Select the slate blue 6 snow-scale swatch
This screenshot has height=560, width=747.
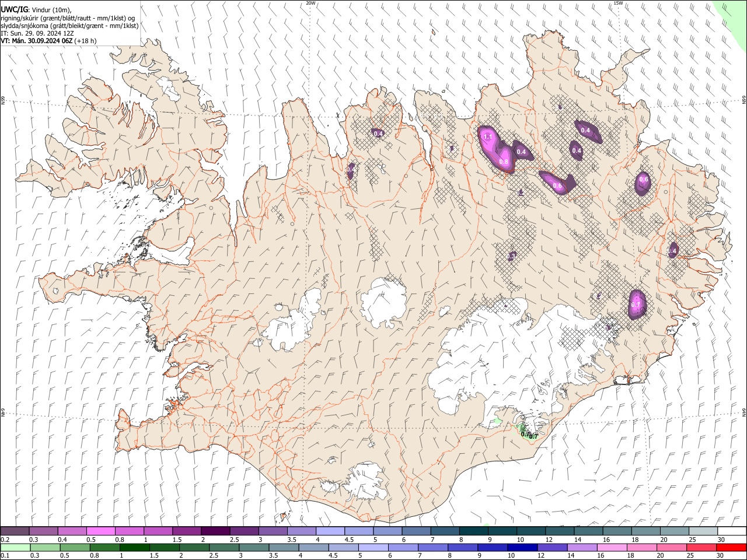click(x=416, y=531)
